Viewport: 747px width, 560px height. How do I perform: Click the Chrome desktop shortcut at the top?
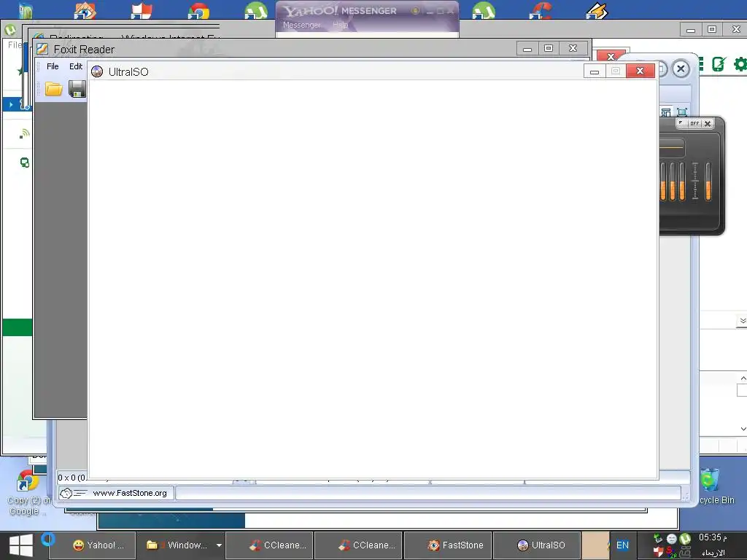click(x=198, y=10)
